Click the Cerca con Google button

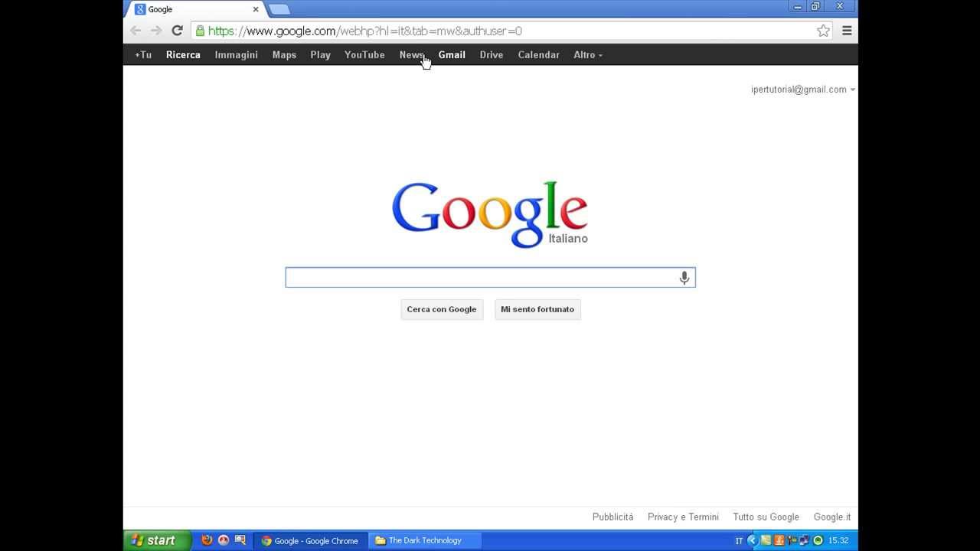click(442, 309)
